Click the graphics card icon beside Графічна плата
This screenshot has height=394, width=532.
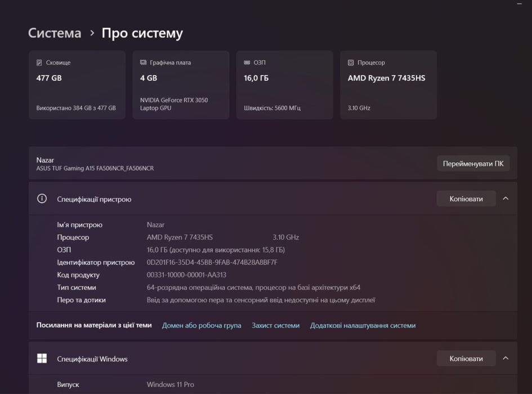click(143, 62)
